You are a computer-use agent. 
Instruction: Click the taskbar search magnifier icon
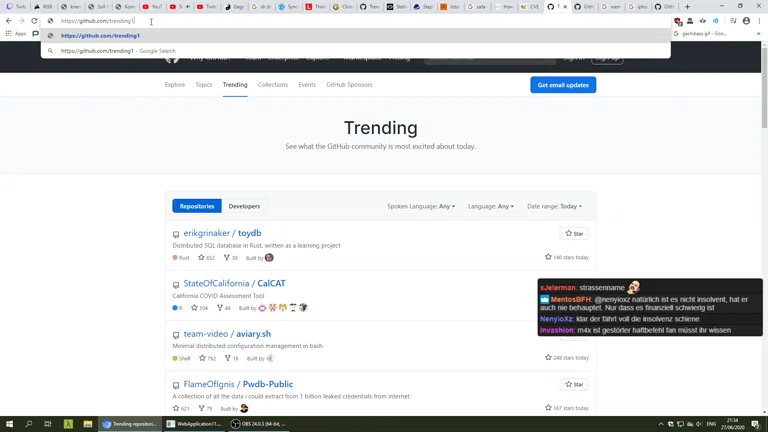(29, 424)
